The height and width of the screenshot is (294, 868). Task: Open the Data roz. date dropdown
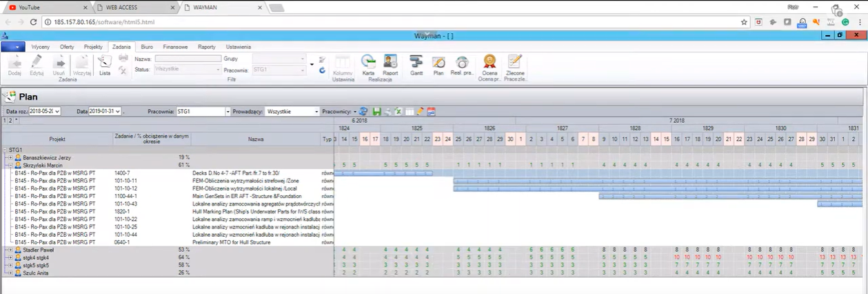(x=57, y=111)
